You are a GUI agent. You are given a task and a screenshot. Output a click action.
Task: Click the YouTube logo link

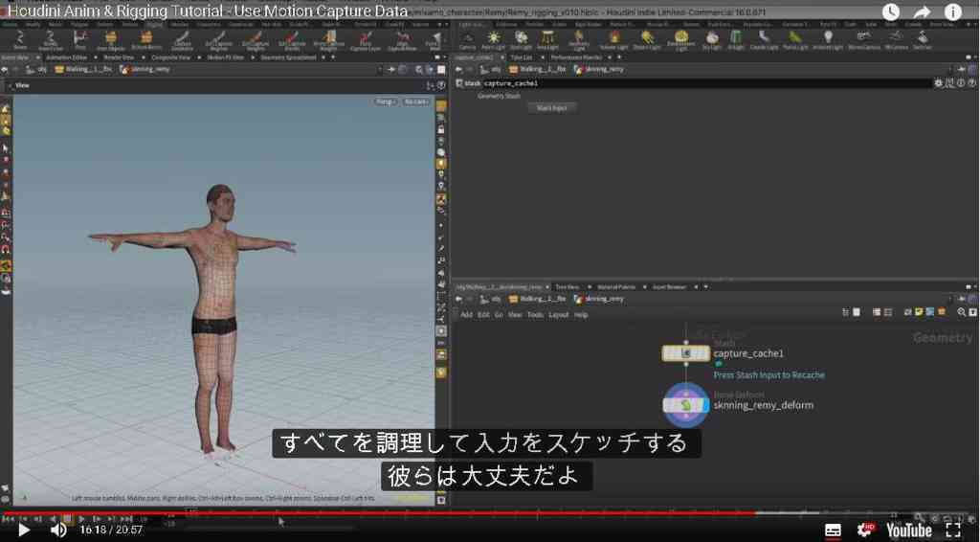pyautogui.click(x=909, y=531)
